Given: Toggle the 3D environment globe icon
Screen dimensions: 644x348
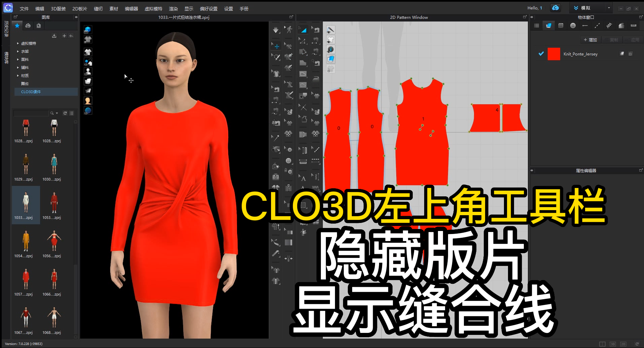Looking at the screenshot, I should (88, 111).
